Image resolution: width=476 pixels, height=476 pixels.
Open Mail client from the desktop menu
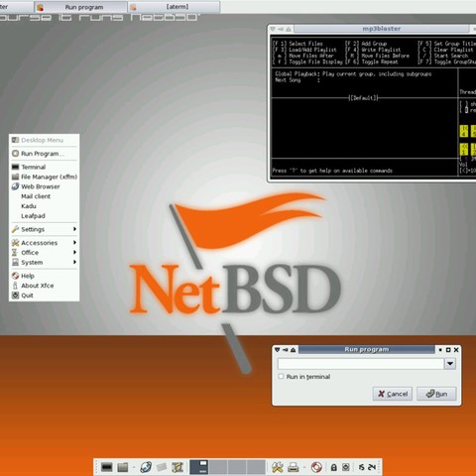44,196
